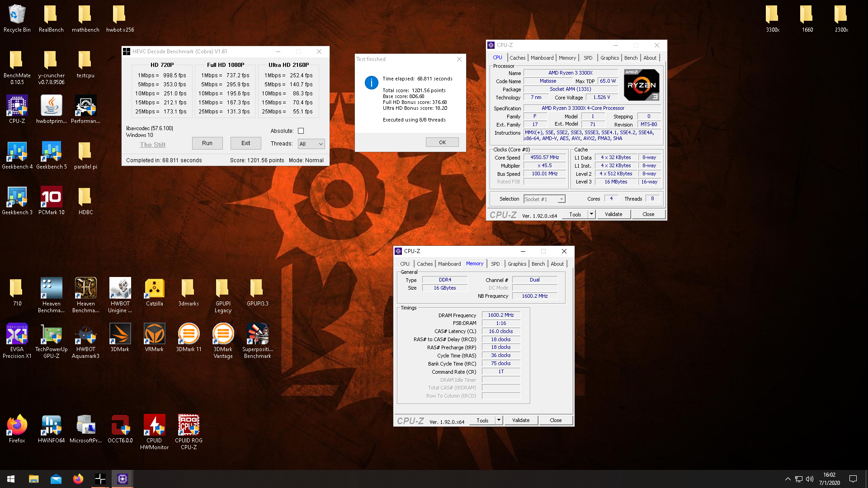Launch the PerformanceTest desktop shortcut
Image resolution: width=868 pixels, height=488 pixels.
85,109
